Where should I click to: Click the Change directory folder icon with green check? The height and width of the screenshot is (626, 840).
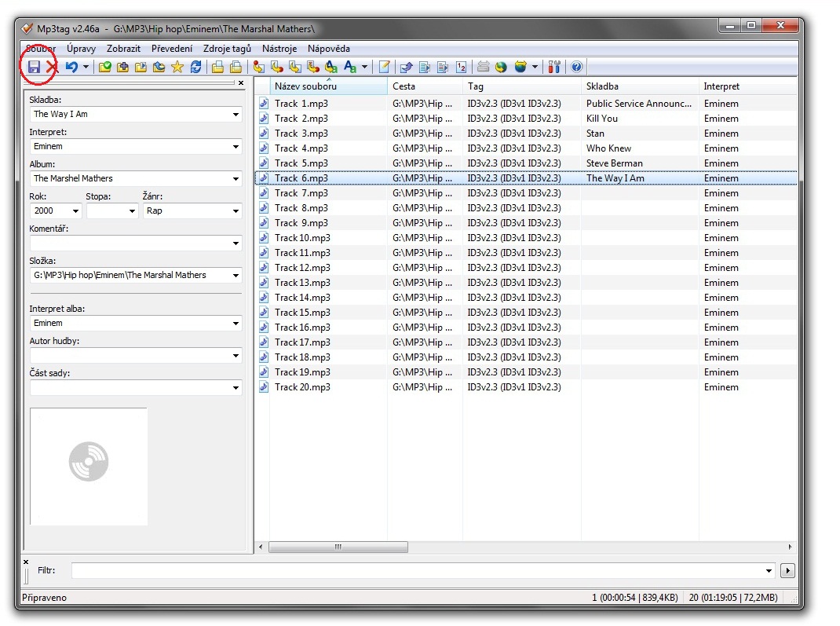pos(105,67)
